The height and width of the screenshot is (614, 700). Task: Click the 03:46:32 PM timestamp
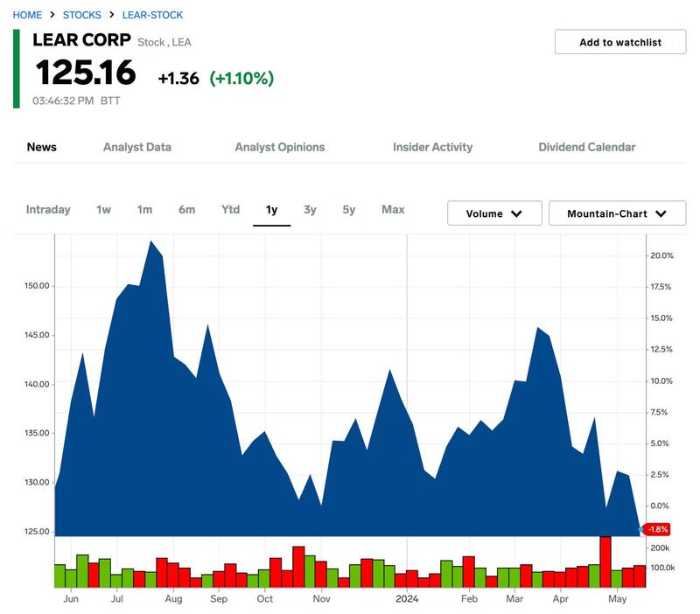tap(63, 101)
